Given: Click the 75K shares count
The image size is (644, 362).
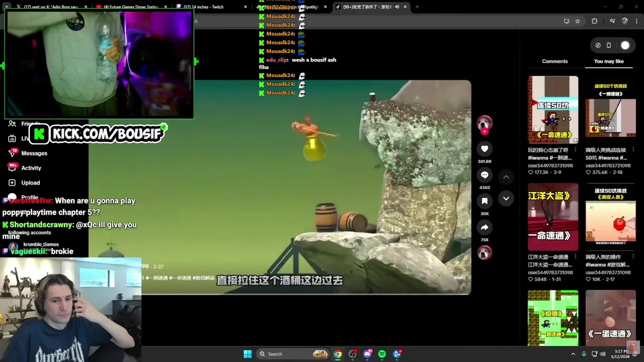Looking at the screenshot, I should click(485, 240).
